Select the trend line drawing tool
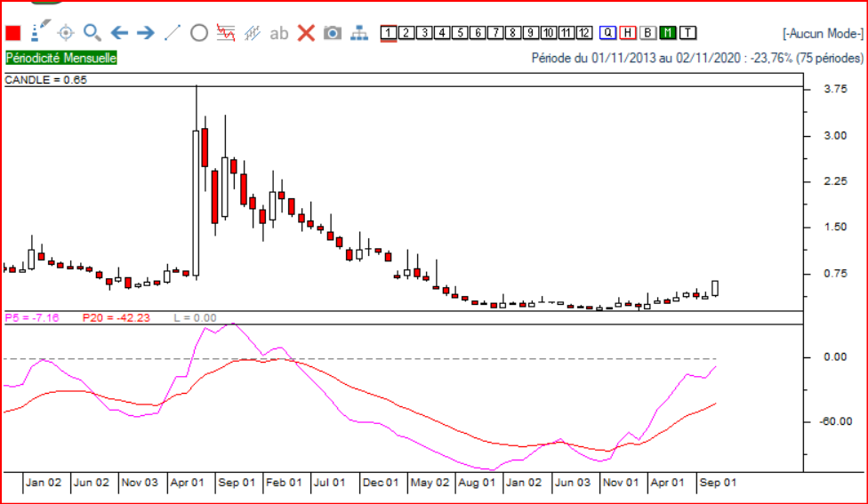Image resolution: width=868 pixels, height=504 pixels. (x=173, y=33)
